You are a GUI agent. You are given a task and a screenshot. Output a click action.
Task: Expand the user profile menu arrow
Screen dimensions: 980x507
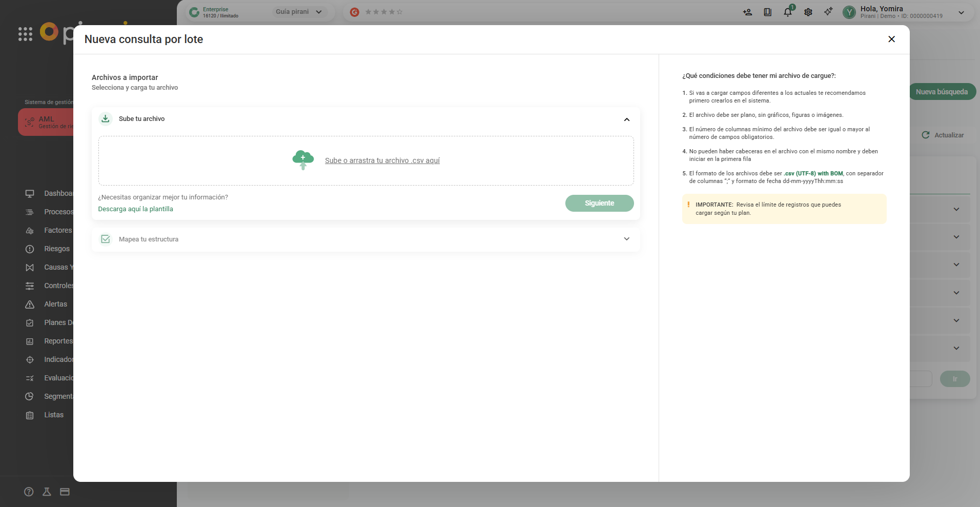pyautogui.click(x=961, y=12)
